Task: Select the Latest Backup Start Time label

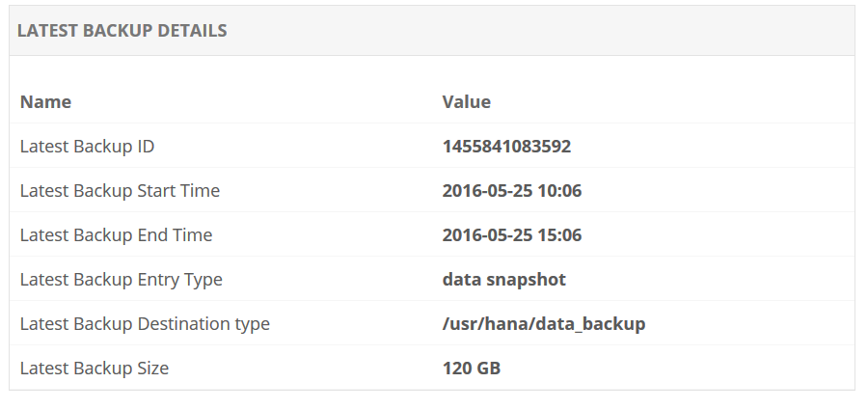Action: pyautogui.click(x=120, y=191)
